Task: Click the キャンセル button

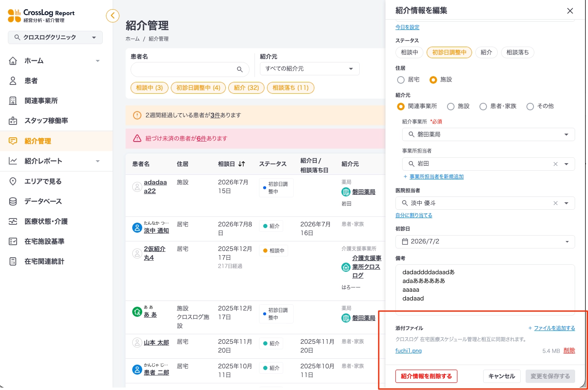Action: click(x=502, y=376)
